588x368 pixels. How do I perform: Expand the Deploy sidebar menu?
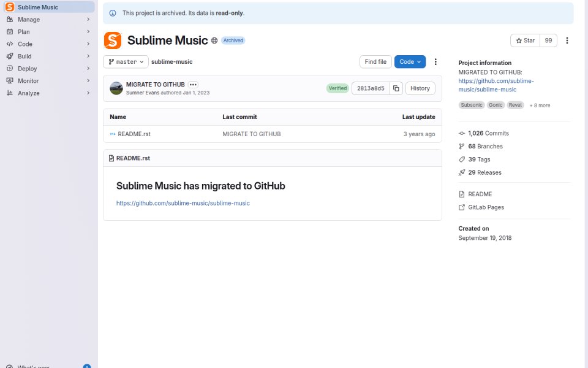click(x=49, y=69)
